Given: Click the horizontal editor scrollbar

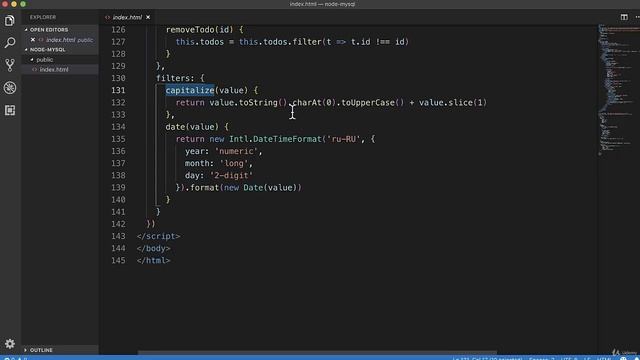Looking at the screenshot, I should [x=317, y=353].
